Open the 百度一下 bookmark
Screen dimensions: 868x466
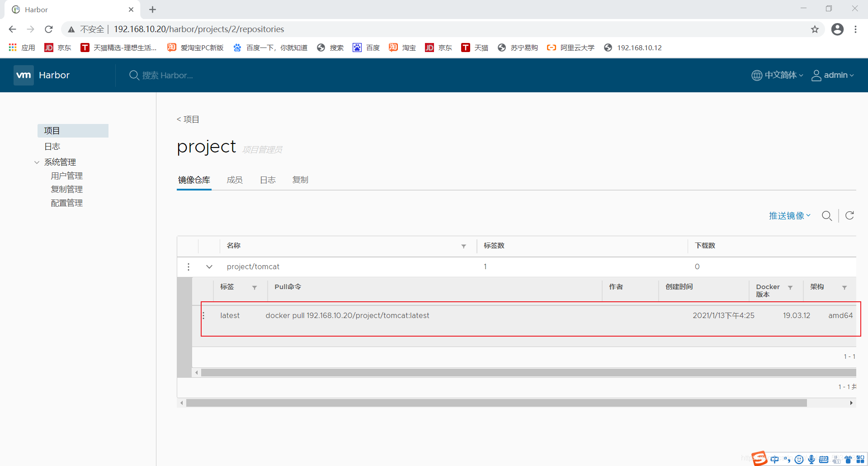coord(270,48)
